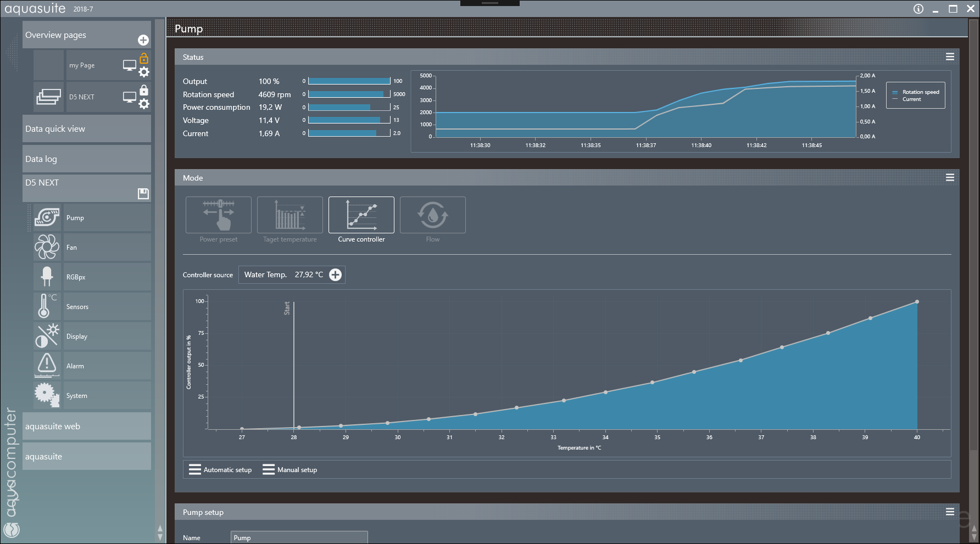This screenshot has height=544, width=980.
Task: Select my Page label in overview list
Action: 82,65
